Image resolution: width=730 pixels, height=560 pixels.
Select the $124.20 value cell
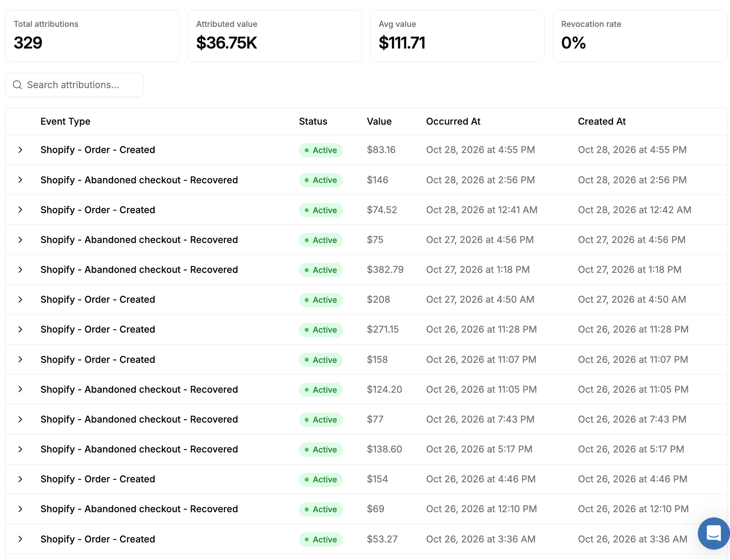(x=384, y=389)
